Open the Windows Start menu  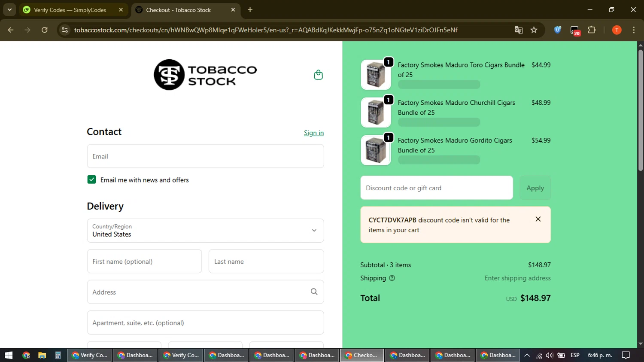tap(9, 355)
